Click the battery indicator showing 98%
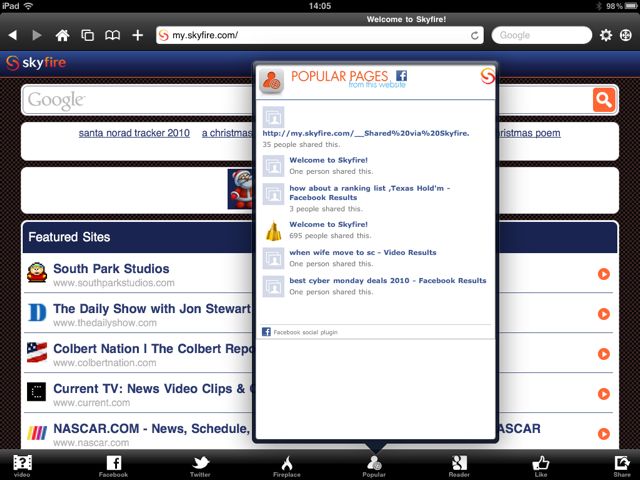Viewport: 640px width, 480px height. pyautogui.click(x=621, y=6)
